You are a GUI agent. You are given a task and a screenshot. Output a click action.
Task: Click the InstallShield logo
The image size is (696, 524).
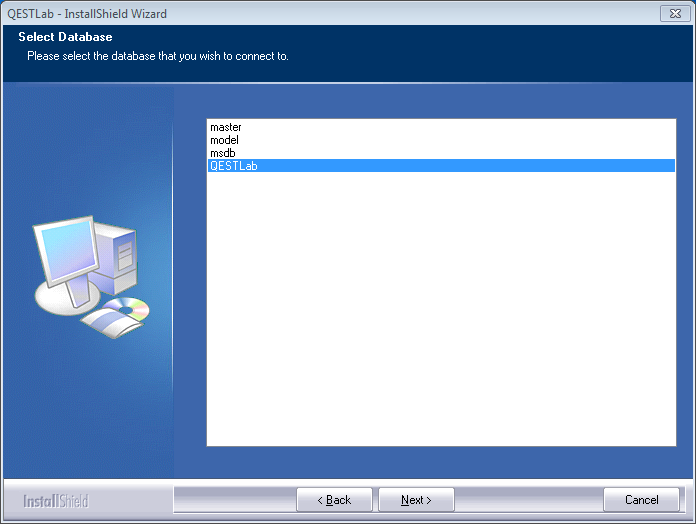(56, 500)
